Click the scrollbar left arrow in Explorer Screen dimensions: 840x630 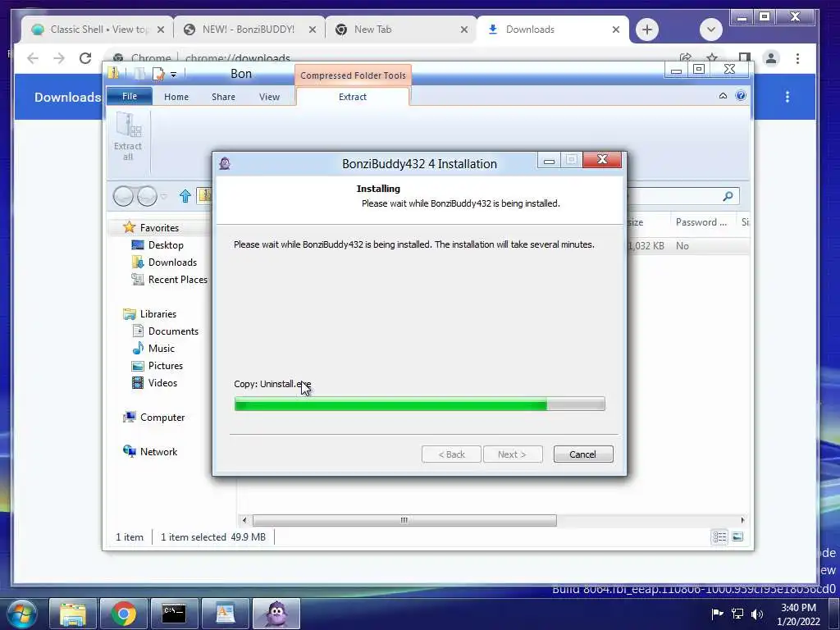coord(244,520)
